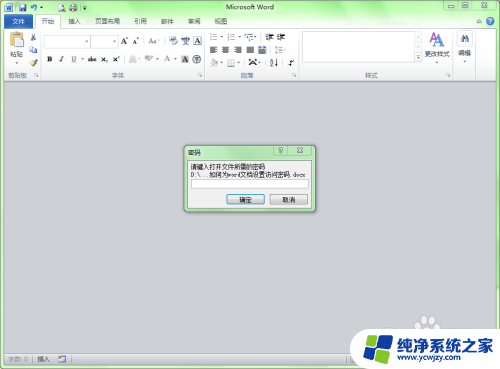Viewport: 500px width, 369px height.
Task: Click the Phonetic Guide icon
Action: tap(185, 41)
